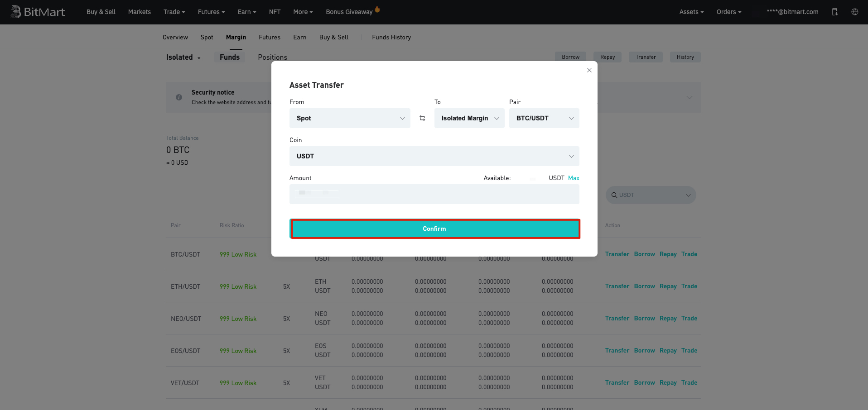
Task: Click the Amount input field
Action: click(x=434, y=194)
